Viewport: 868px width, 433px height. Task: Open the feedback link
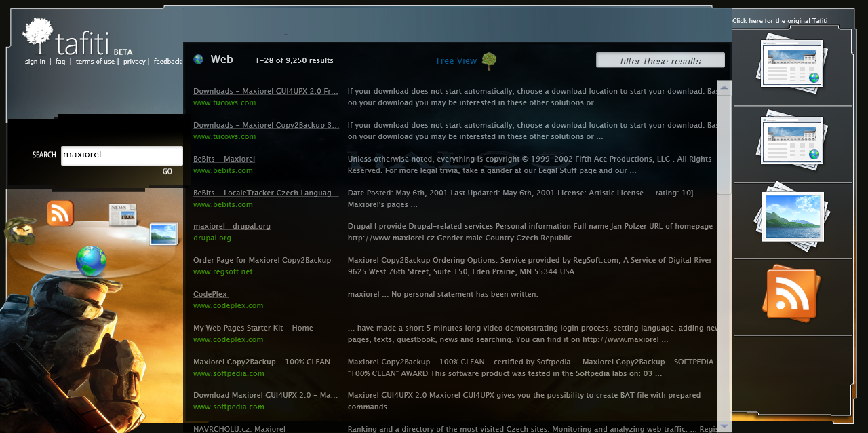coord(167,62)
